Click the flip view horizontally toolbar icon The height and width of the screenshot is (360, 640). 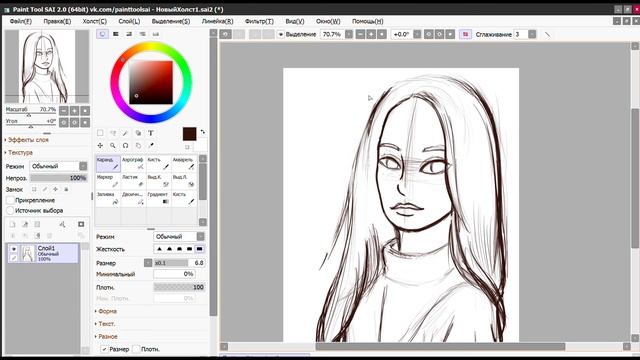coord(465,34)
